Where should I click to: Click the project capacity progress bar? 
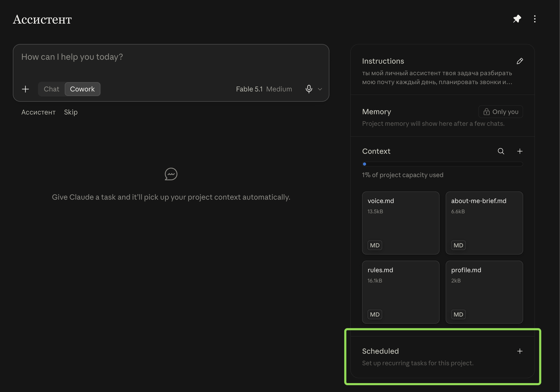coord(442,164)
